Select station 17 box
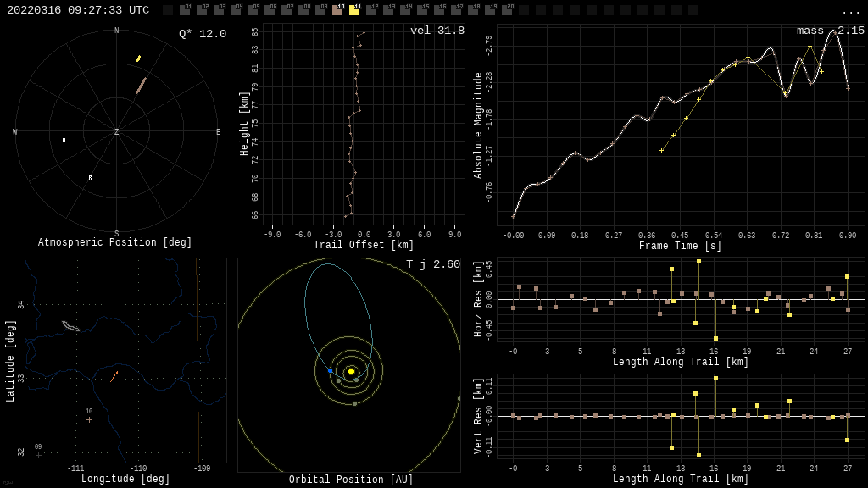This screenshot has width=868, height=488. click(456, 10)
